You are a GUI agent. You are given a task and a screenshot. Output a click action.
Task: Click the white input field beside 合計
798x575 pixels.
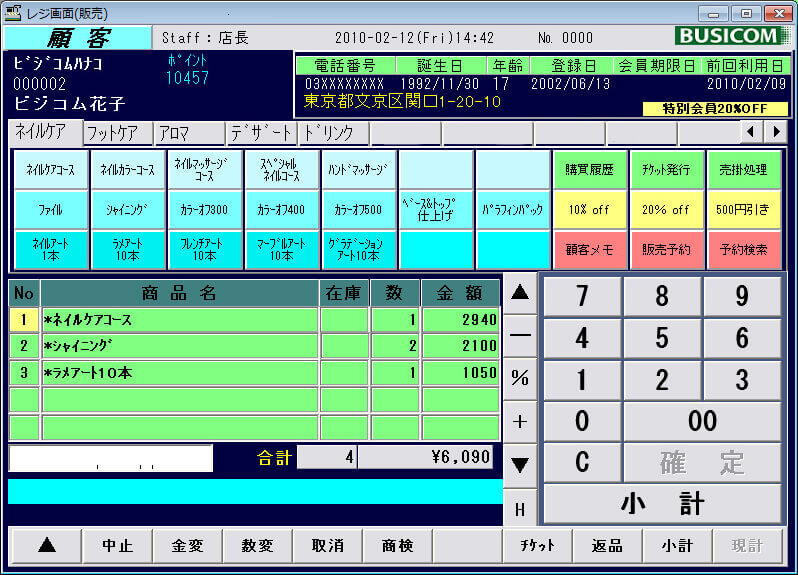(x=111, y=459)
